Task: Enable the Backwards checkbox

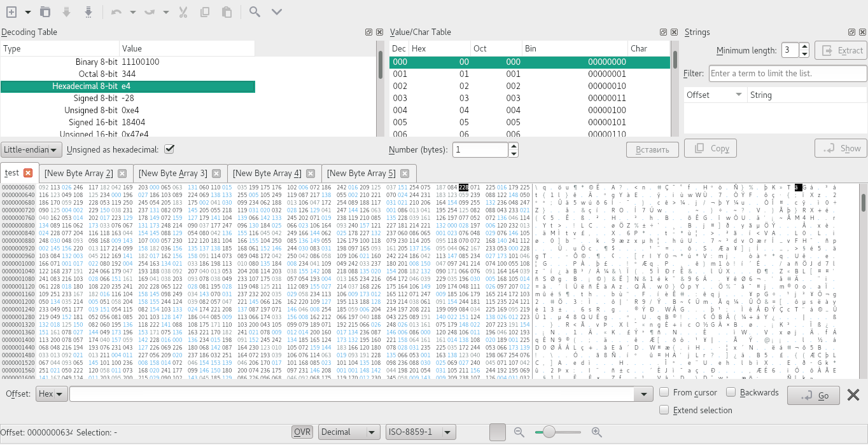Action: [731, 392]
